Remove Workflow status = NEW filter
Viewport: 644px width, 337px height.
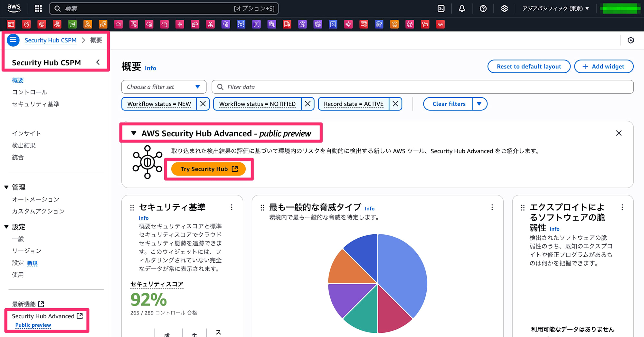click(x=203, y=104)
